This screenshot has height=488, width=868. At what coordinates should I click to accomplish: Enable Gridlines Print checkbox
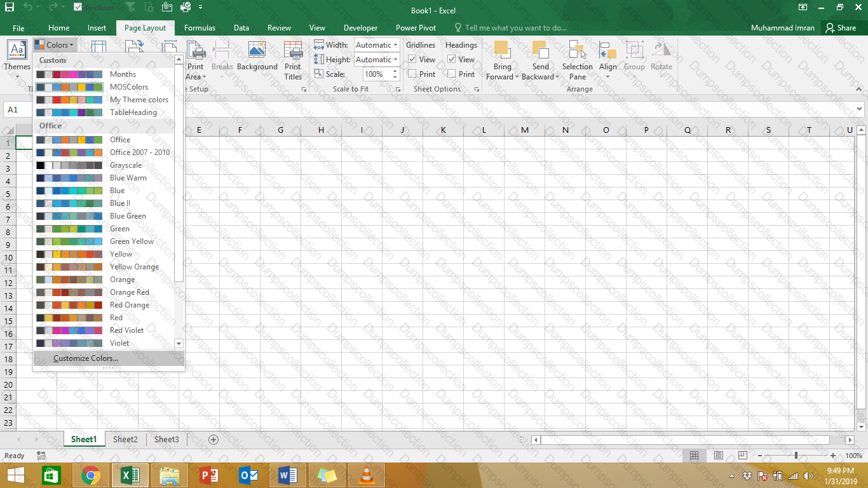pyautogui.click(x=412, y=74)
